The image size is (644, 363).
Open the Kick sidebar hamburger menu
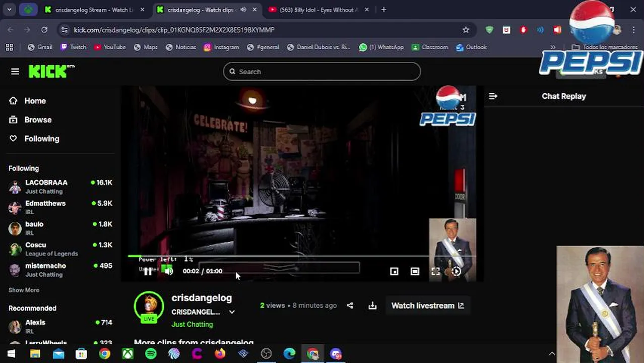click(x=15, y=72)
